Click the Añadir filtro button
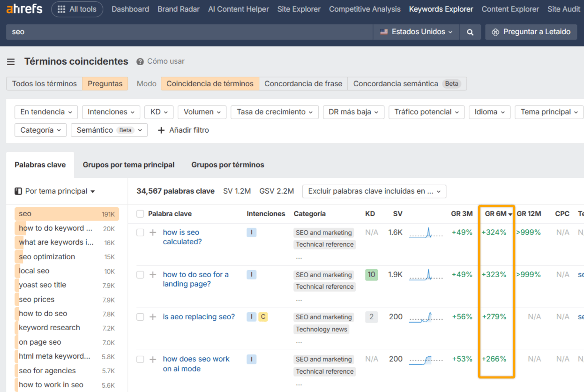The height and width of the screenshot is (392, 584). 183,130
